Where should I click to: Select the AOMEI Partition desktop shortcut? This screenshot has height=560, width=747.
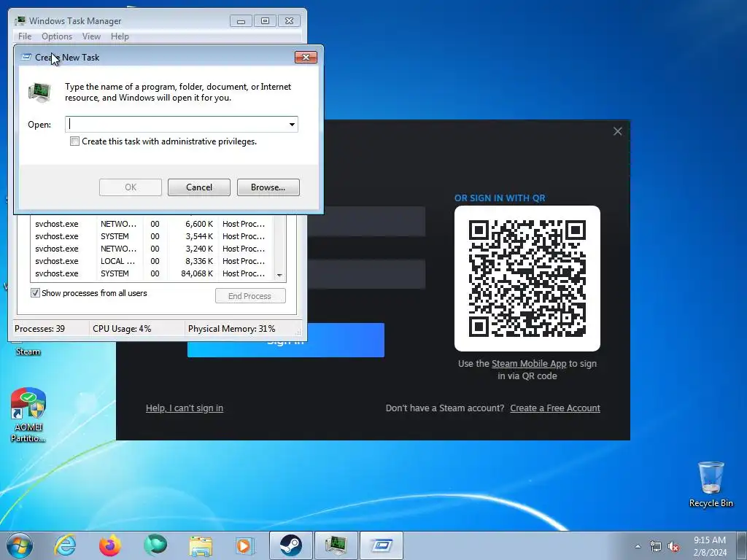pos(28,415)
